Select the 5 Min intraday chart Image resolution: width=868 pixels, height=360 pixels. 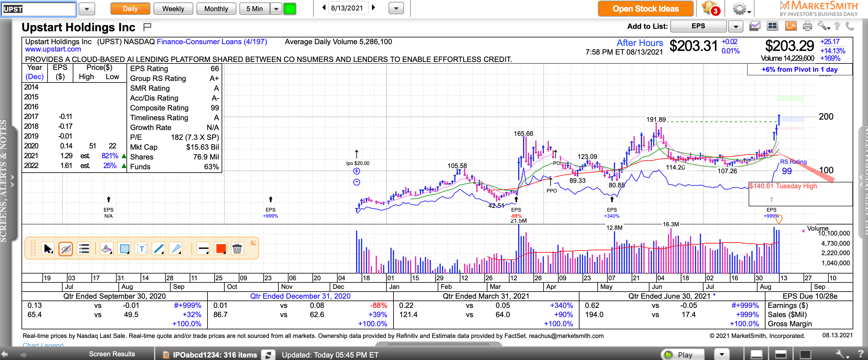tap(254, 8)
